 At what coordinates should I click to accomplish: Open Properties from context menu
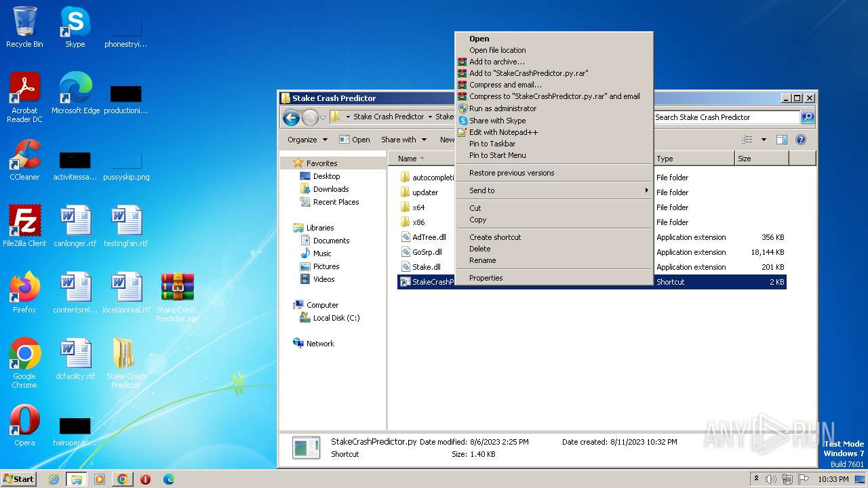pos(553,278)
